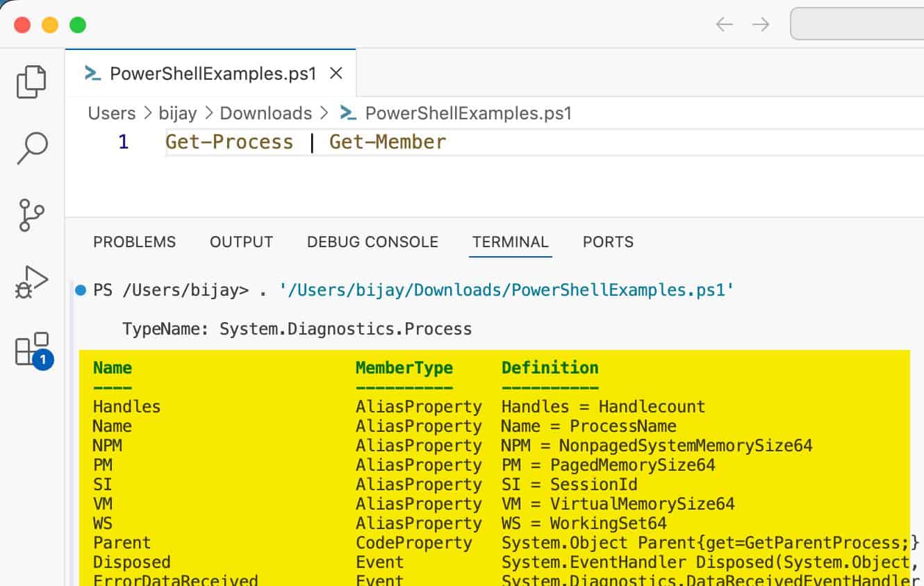This screenshot has width=924, height=586.
Task: Open the Explorer view
Action: click(x=31, y=81)
